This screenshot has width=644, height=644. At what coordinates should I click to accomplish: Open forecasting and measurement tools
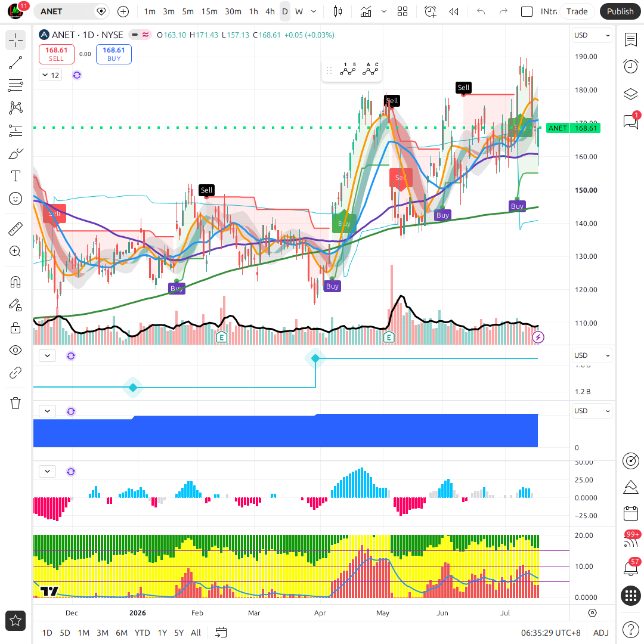pos(16,131)
